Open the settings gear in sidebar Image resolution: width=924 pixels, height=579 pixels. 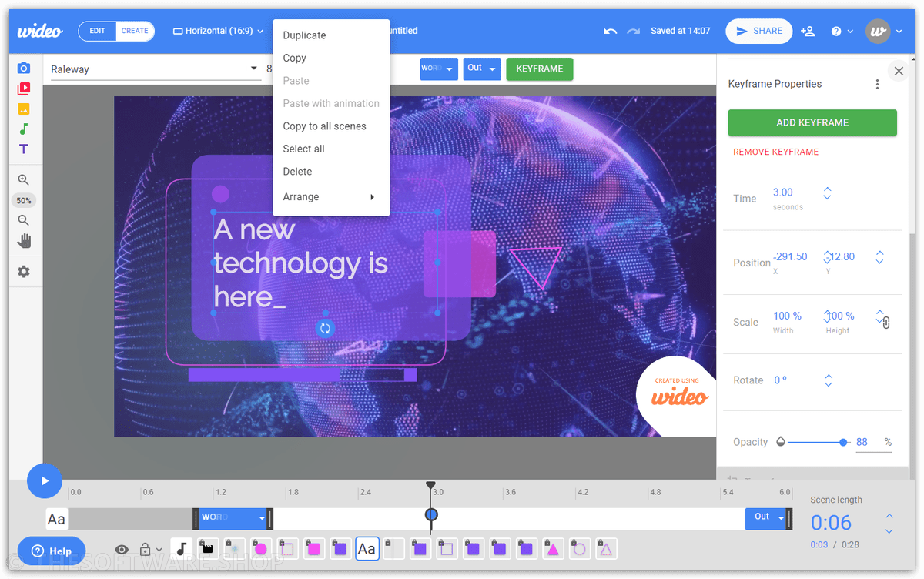(24, 272)
